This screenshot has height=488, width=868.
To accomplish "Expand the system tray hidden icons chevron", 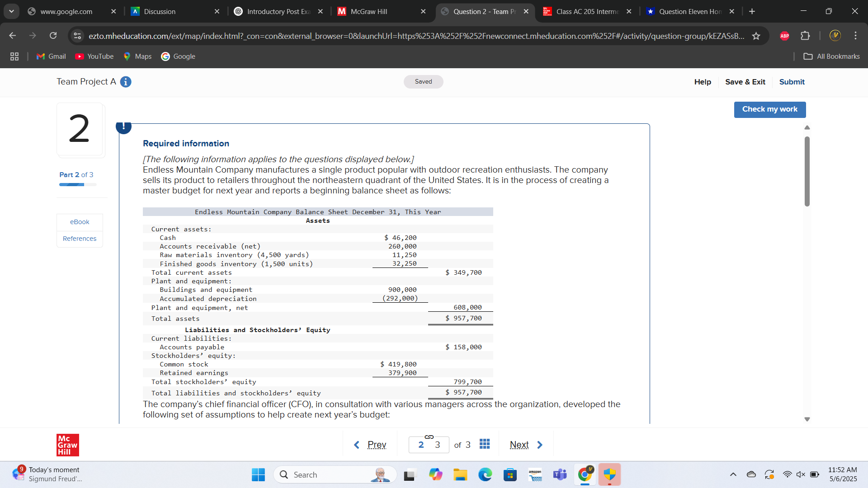I will click(x=733, y=474).
